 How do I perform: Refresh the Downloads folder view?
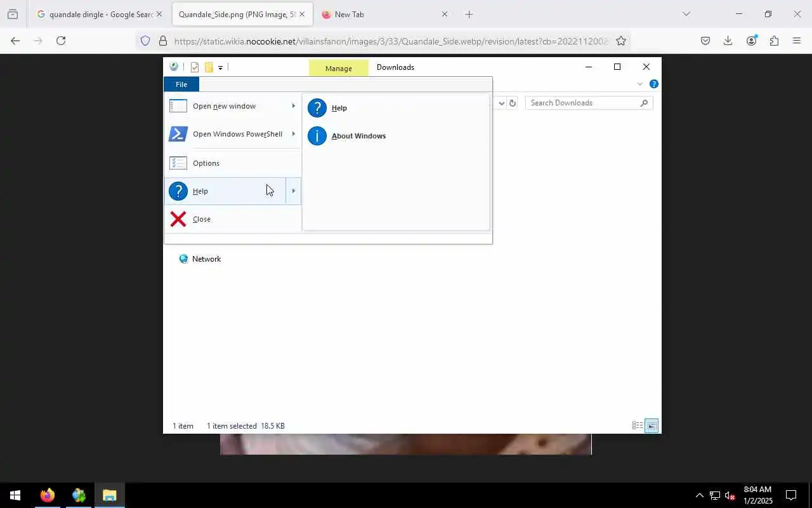pos(513,103)
